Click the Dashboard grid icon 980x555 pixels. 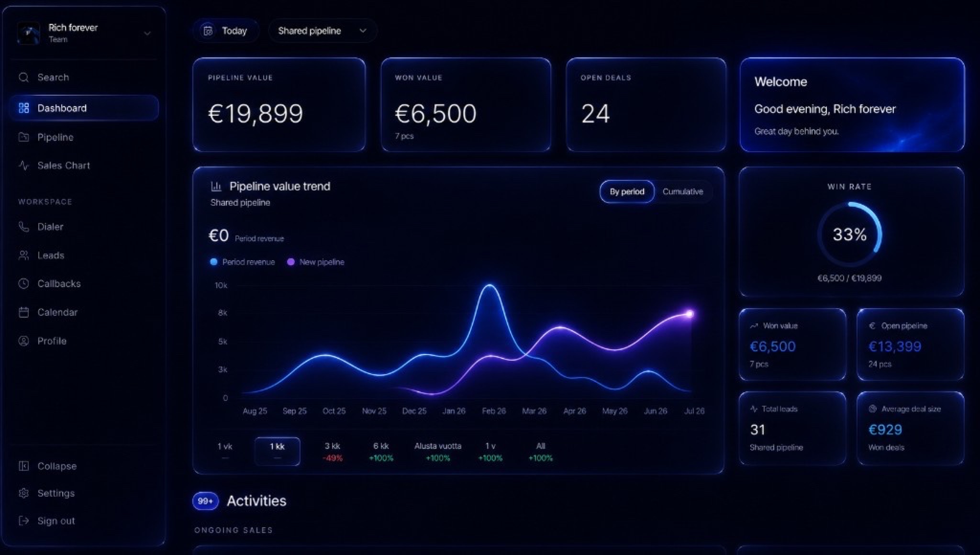coord(23,108)
